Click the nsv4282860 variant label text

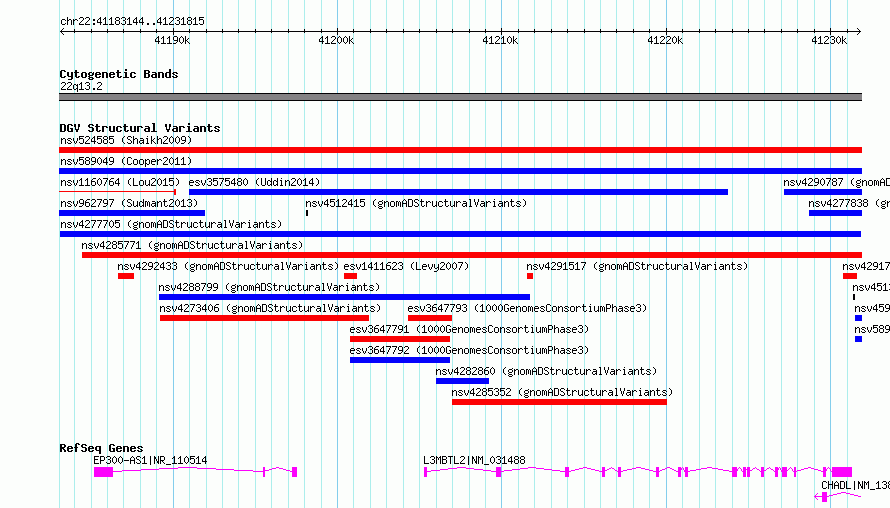click(x=546, y=371)
